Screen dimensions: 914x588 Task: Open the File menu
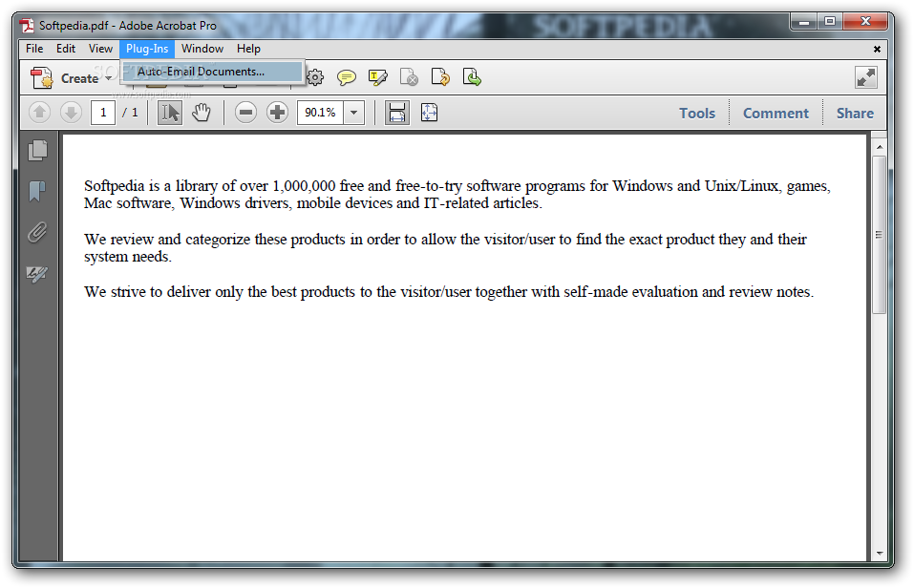[34, 49]
